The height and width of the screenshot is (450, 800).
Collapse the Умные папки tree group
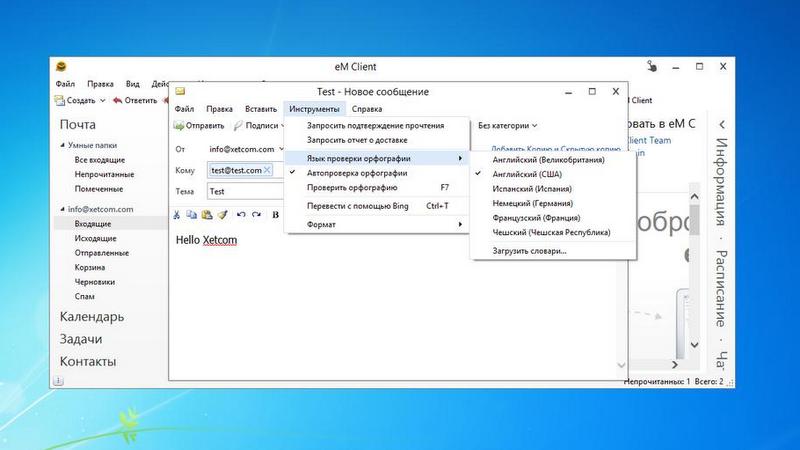coord(62,145)
